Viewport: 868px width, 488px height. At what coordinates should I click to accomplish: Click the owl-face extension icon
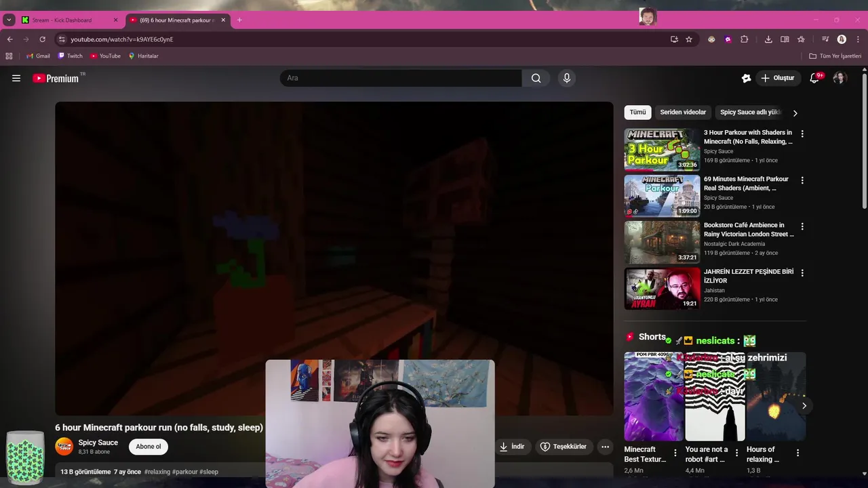coord(711,39)
